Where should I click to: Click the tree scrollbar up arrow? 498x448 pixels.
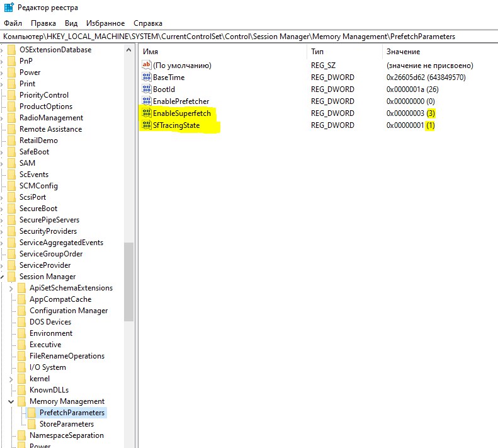coord(128,50)
